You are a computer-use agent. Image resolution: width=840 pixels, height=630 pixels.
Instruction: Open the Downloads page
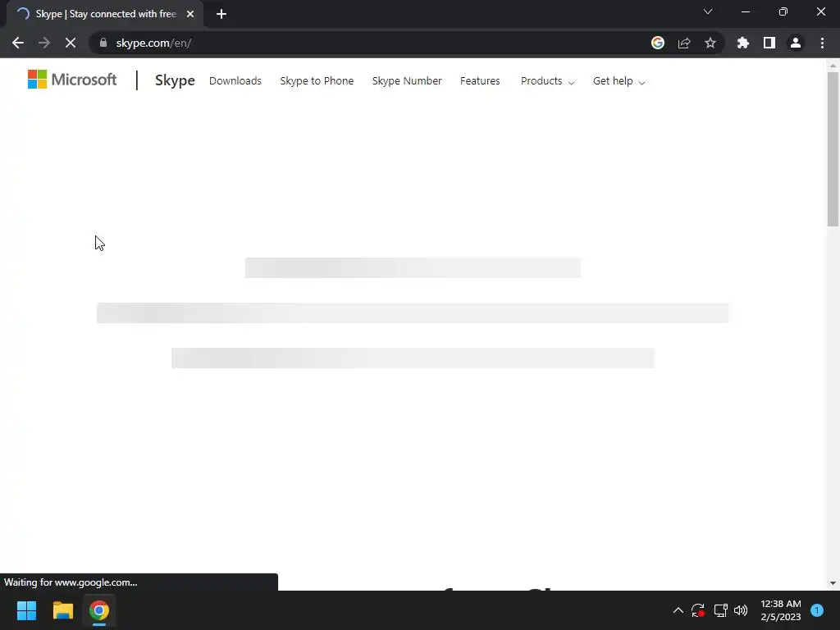pos(235,81)
